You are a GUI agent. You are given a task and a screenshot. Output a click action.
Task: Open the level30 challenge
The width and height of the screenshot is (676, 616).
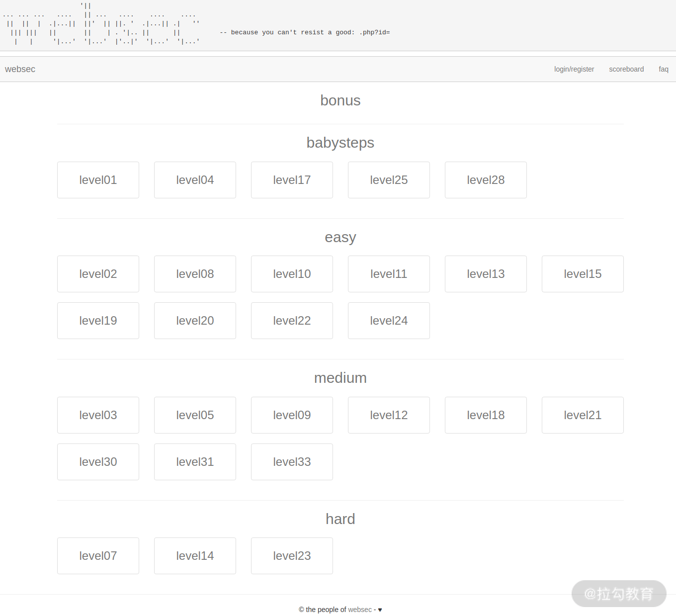point(98,462)
